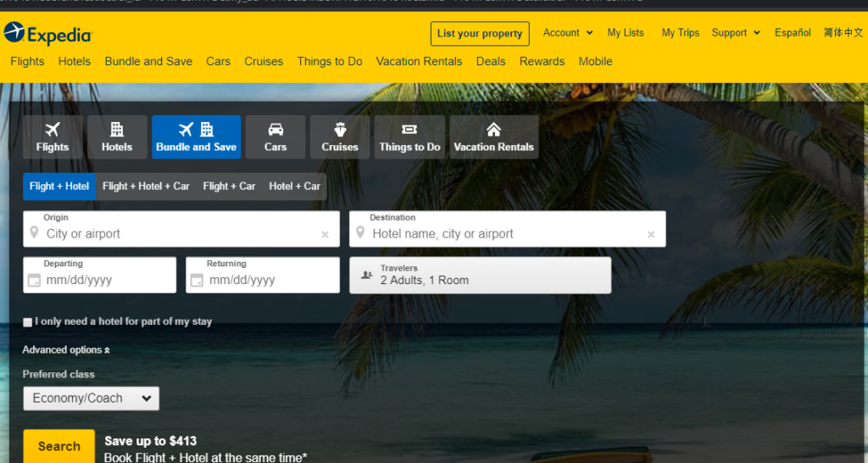Open Cars in top navigation
This screenshot has height=463, width=868.
[218, 61]
